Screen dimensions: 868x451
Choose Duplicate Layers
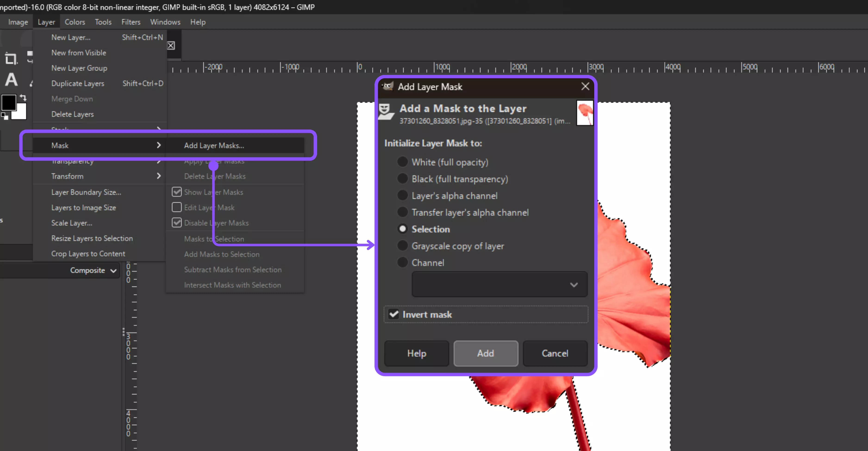click(100, 83)
